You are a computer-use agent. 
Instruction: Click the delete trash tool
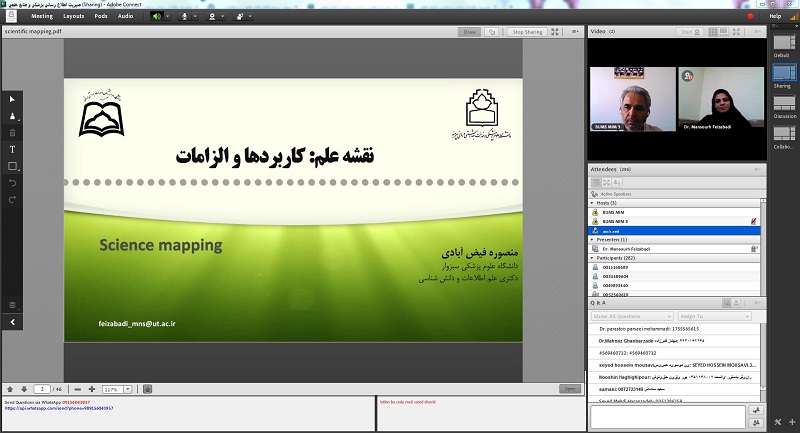point(12,133)
